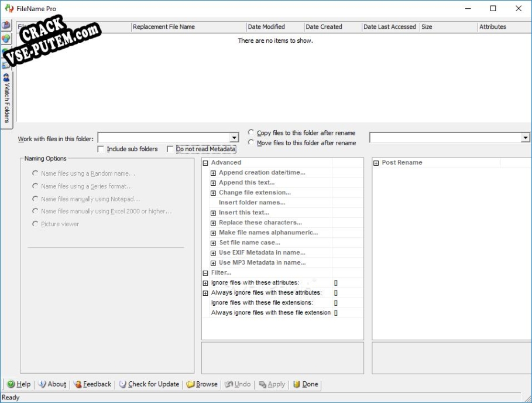
Task: Click value cell for Ignore file extensions row
Action: (348, 302)
